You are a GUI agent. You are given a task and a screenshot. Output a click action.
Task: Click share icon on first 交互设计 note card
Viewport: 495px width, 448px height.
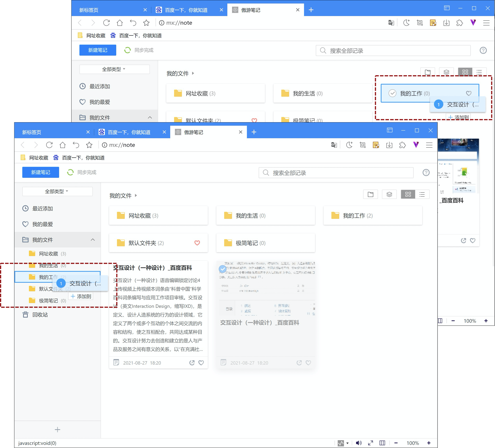click(192, 363)
